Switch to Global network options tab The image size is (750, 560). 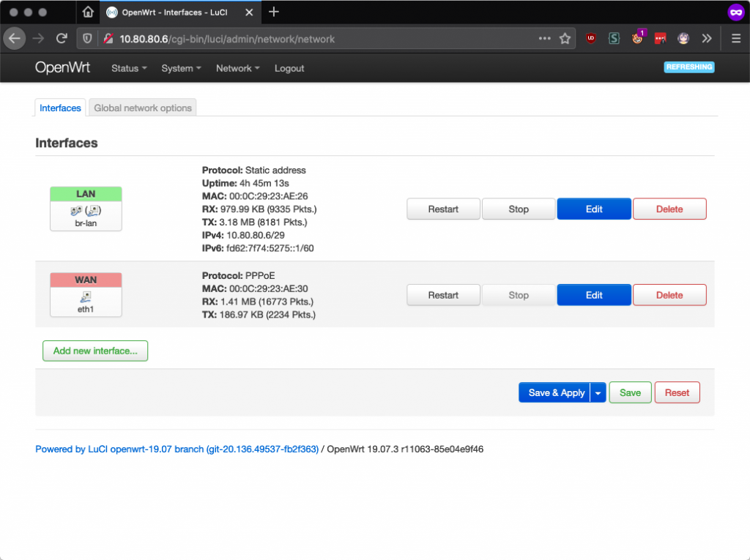point(143,108)
